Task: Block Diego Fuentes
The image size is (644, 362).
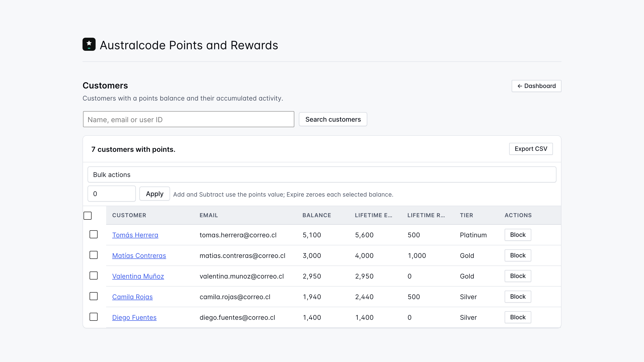Action: (x=518, y=317)
